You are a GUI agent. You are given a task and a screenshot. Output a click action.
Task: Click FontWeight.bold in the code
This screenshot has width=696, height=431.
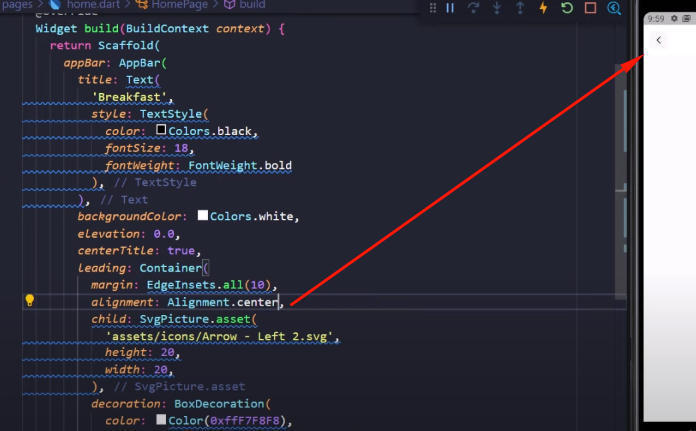click(x=240, y=165)
